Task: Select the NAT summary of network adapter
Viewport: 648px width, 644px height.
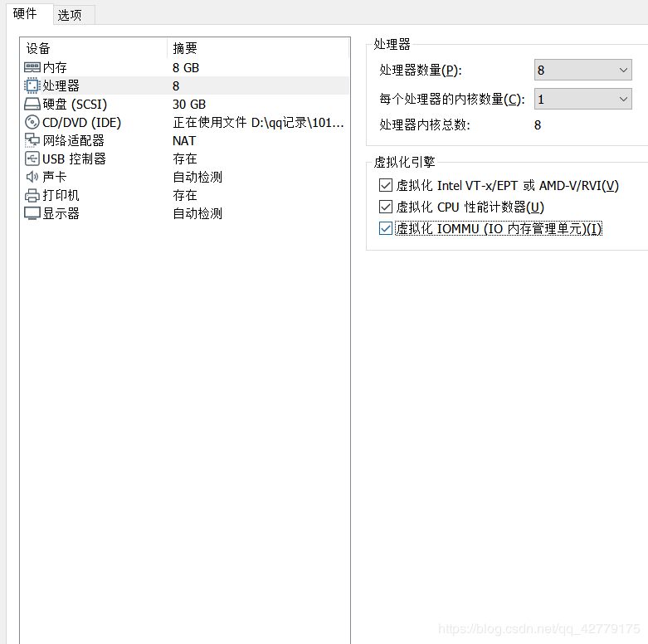Action: pyautogui.click(x=184, y=140)
